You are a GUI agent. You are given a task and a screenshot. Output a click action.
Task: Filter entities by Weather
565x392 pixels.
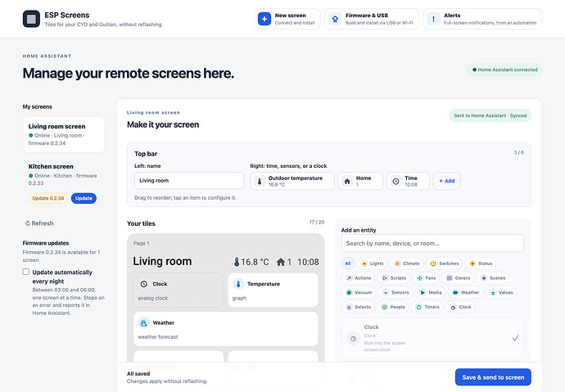[465, 292]
